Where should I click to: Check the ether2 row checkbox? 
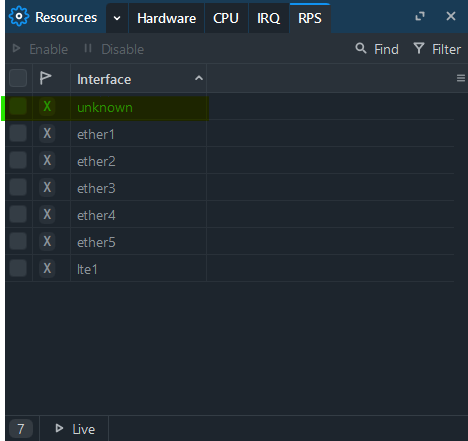pos(18,160)
